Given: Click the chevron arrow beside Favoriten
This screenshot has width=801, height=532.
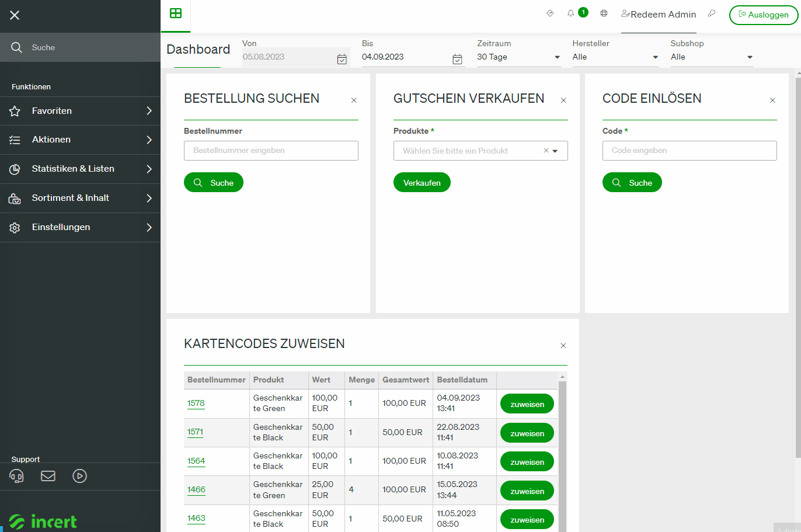Looking at the screenshot, I should coord(149,111).
